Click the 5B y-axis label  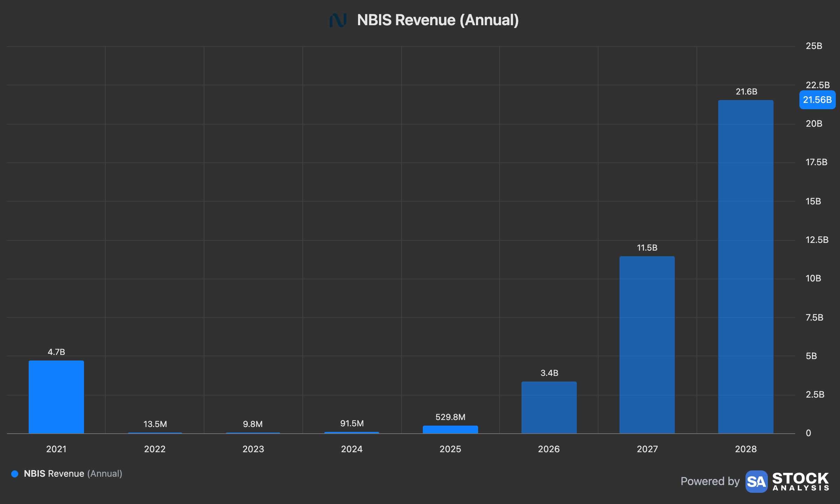[811, 356]
